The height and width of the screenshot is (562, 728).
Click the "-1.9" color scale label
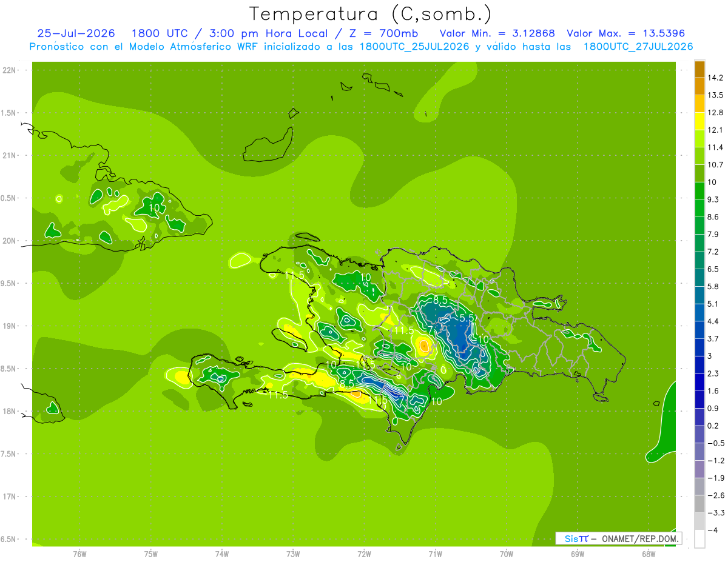pos(715,478)
